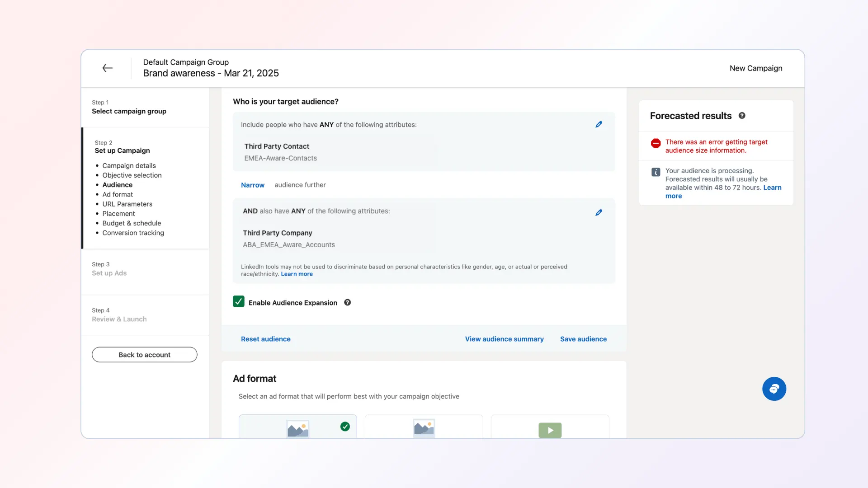
Task: Choose the second image ad format card
Action: 424,427
